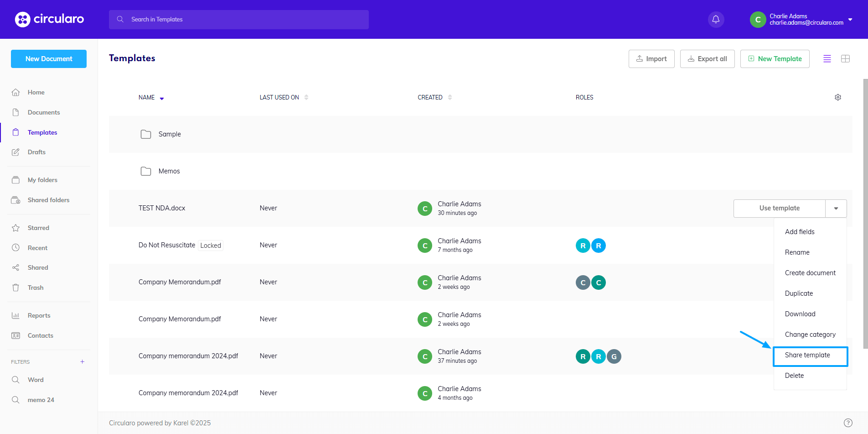Switch to grid view layout icon
This screenshot has width=868, height=434.
[845, 59]
